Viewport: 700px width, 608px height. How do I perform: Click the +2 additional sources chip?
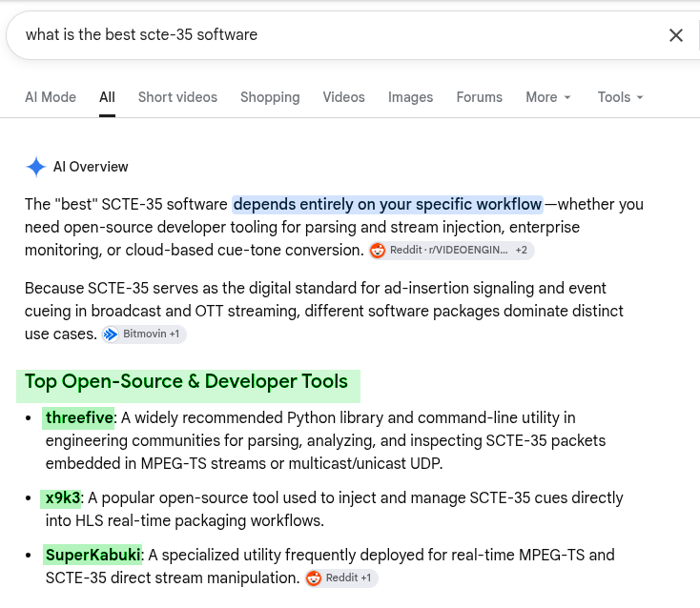[522, 251]
